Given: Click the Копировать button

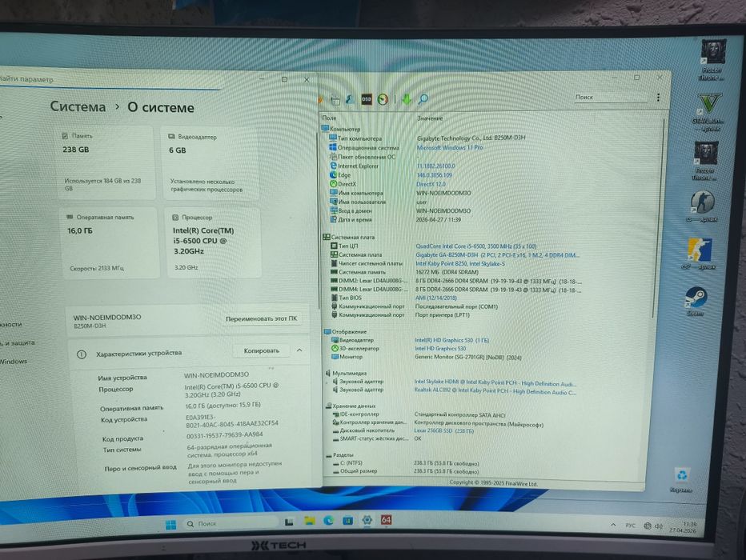Looking at the screenshot, I should tap(261, 351).
